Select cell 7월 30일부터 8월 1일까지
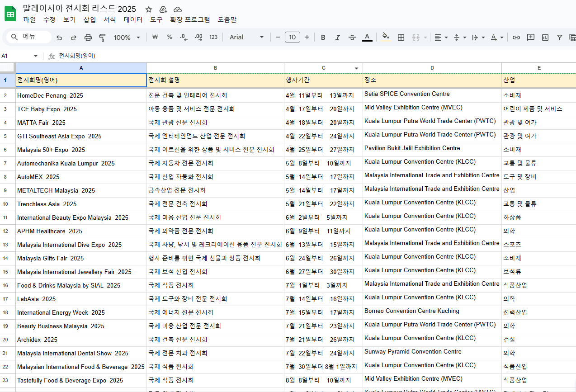 [323, 367]
